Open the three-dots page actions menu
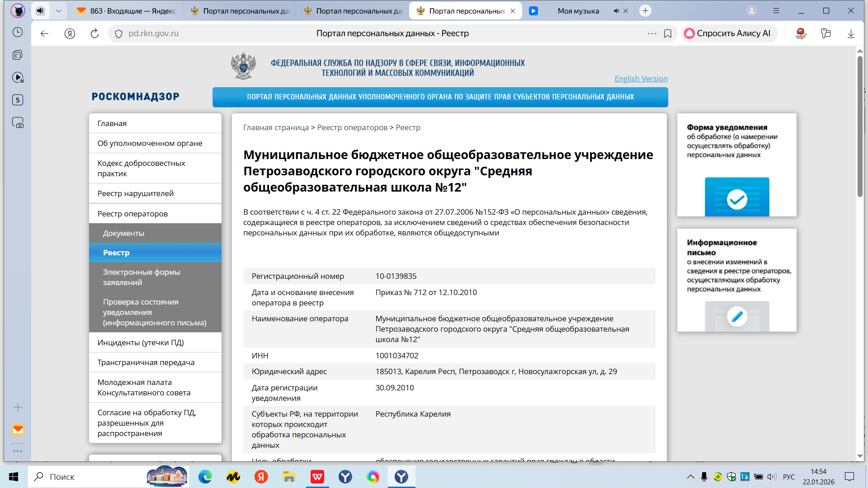Image resolution: width=868 pixels, height=488 pixels. (x=652, y=33)
